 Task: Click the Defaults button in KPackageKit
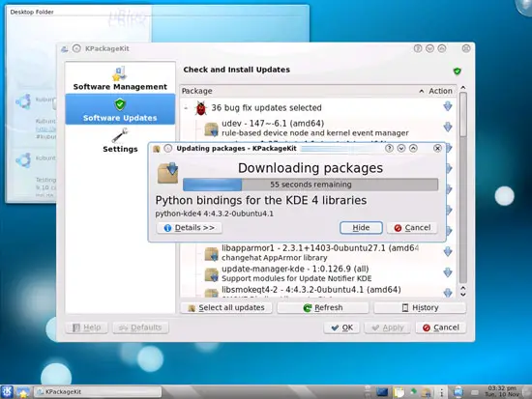click(x=140, y=328)
